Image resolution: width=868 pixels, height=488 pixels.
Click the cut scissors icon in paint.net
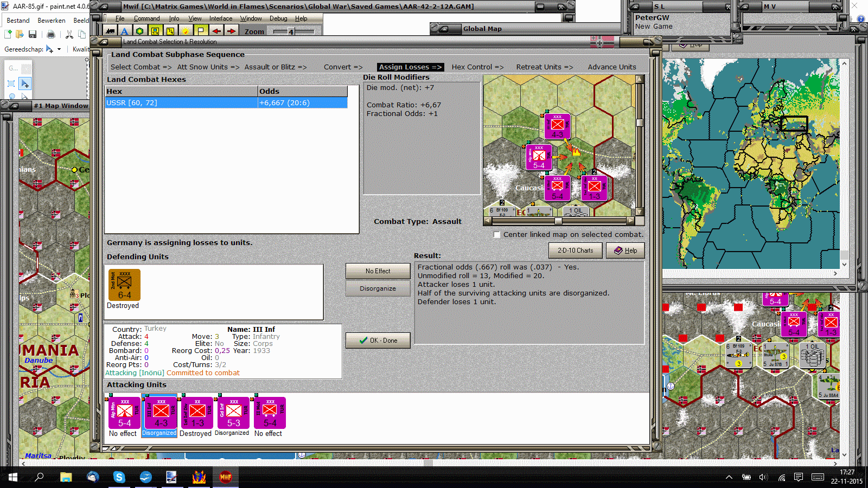69,34
